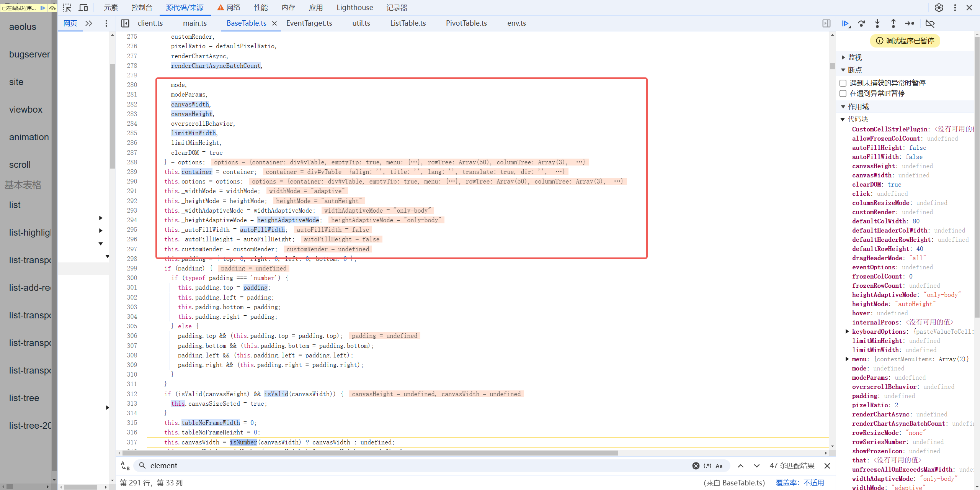Step over next function call
The image size is (980, 490).
(x=861, y=23)
